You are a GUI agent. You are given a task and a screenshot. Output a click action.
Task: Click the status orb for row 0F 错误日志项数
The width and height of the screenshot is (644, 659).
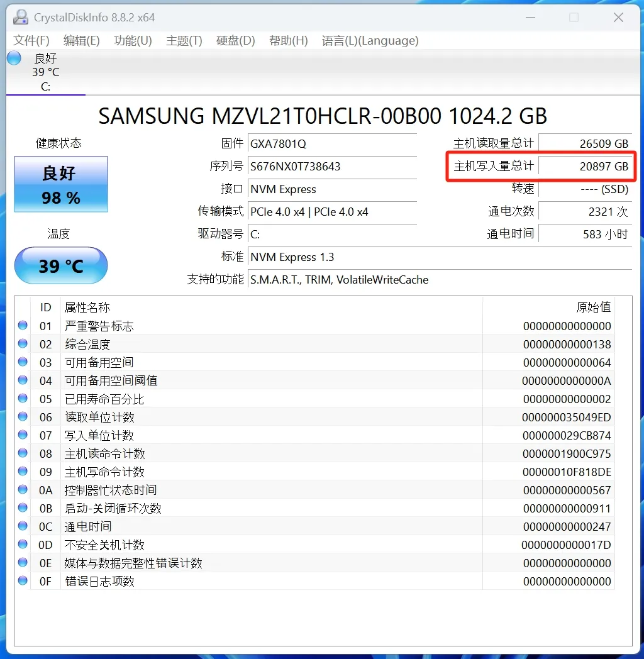click(x=23, y=580)
